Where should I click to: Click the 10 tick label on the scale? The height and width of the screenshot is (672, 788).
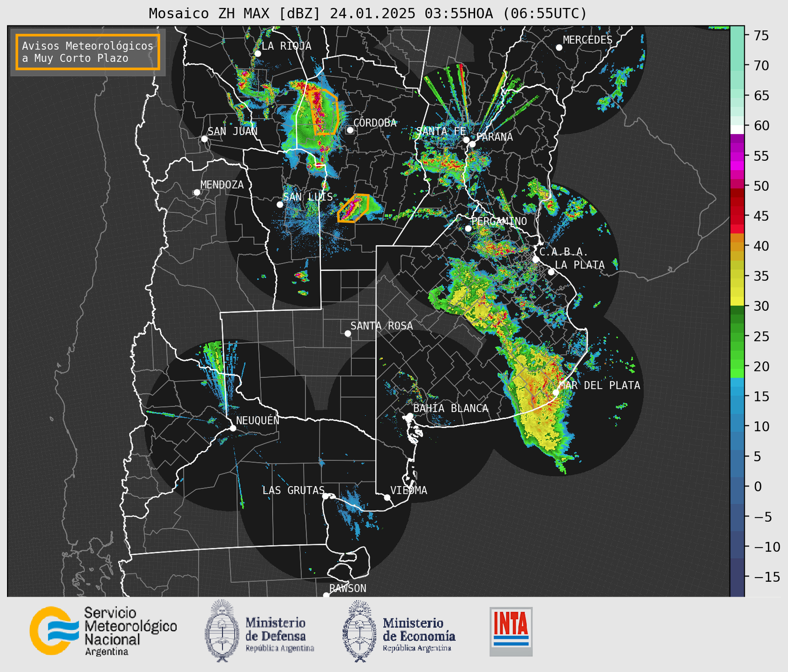pos(761,426)
